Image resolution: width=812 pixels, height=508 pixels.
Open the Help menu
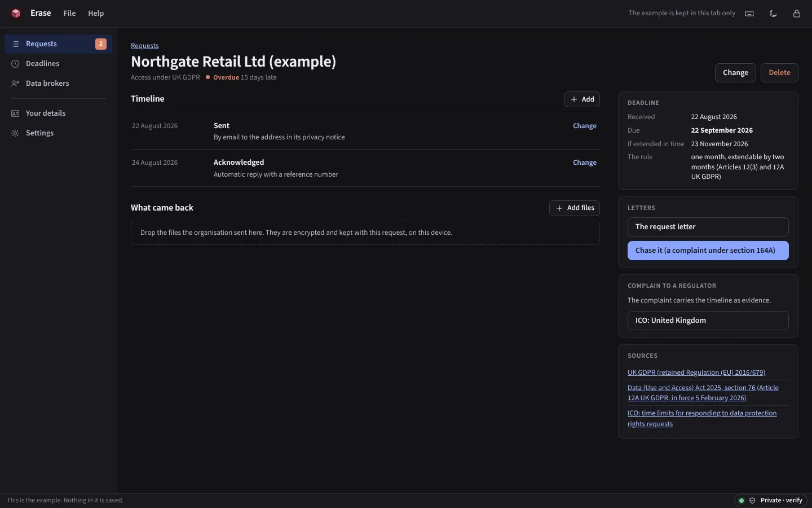click(96, 14)
